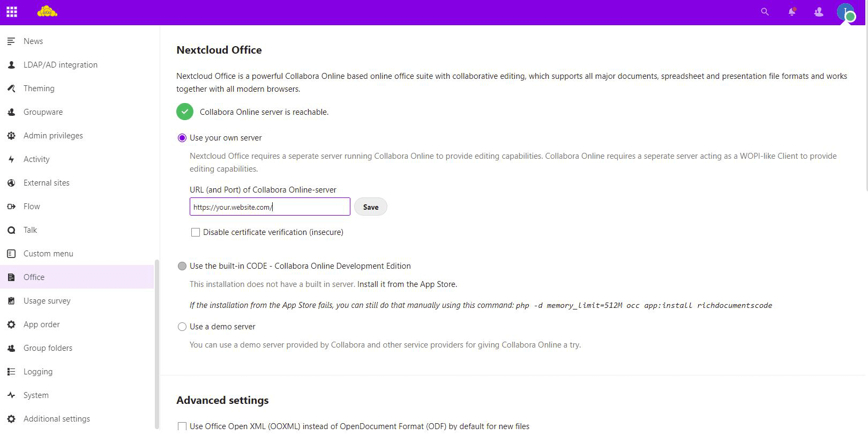Enable 'Disable certificate verification (insecure)' checkbox
Screen dimensions: 868x435
tap(196, 232)
